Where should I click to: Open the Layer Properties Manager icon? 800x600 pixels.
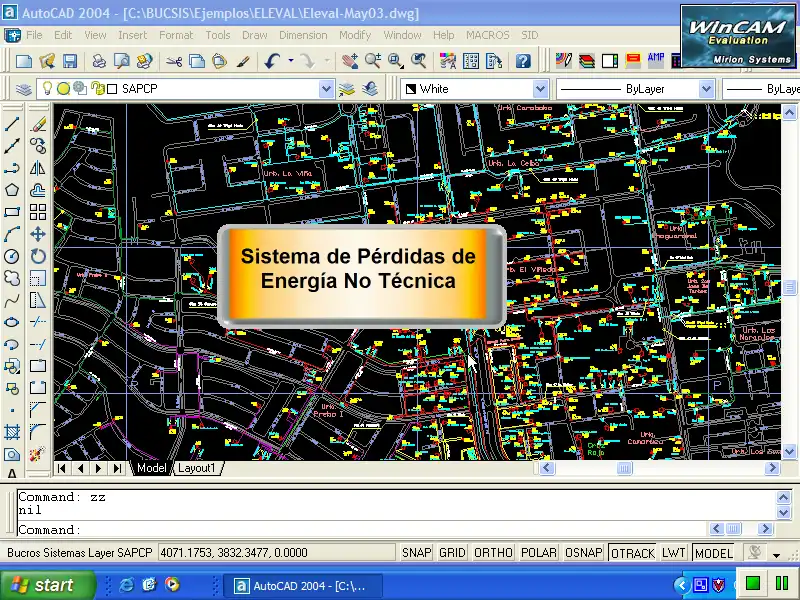[x=24, y=89]
